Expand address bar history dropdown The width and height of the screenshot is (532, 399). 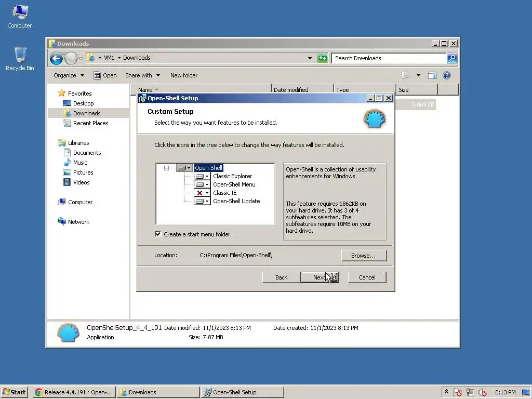[310, 58]
